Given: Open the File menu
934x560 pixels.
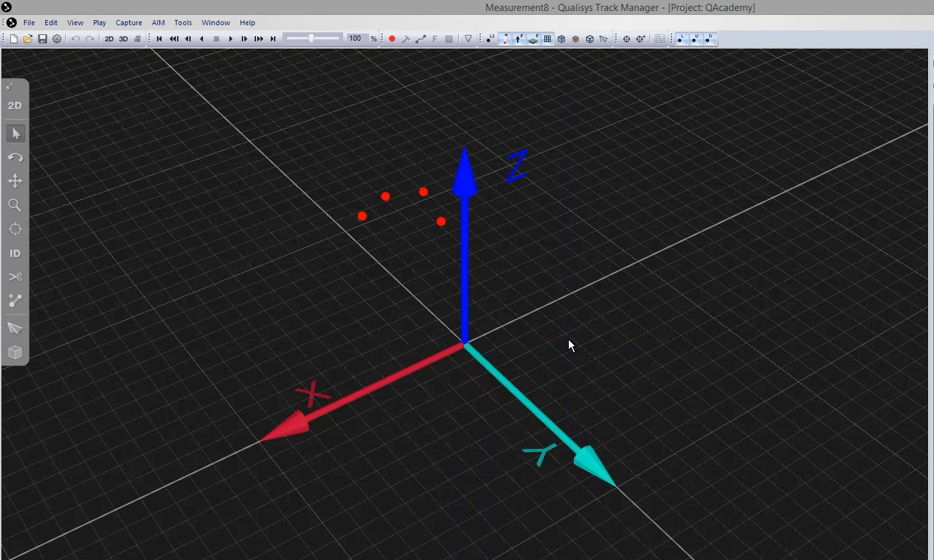Looking at the screenshot, I should click(29, 23).
